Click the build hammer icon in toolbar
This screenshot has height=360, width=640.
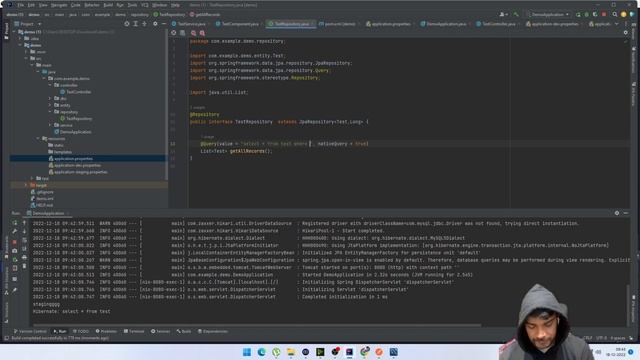coord(516,14)
